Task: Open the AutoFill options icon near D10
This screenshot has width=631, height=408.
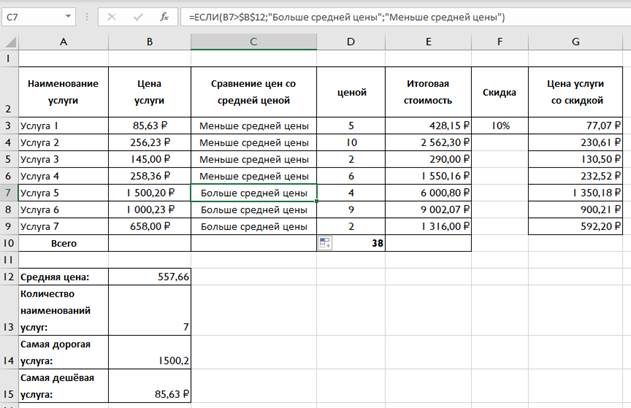Action: click(325, 243)
